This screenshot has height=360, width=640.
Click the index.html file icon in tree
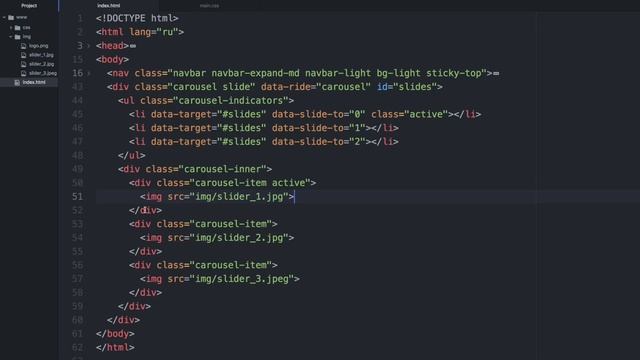(17, 82)
